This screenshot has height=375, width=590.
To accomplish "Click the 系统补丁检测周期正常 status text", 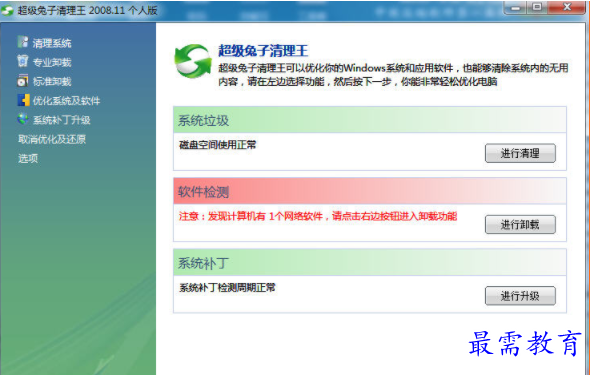I will (227, 288).
